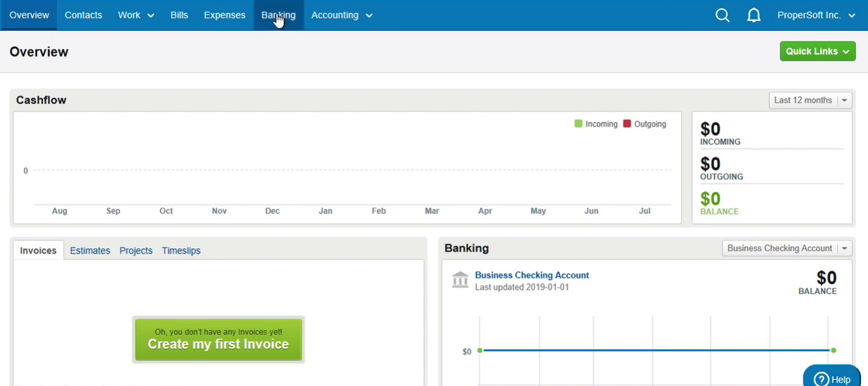Select the Invoices tab
This screenshot has width=868, height=386.
click(x=38, y=250)
